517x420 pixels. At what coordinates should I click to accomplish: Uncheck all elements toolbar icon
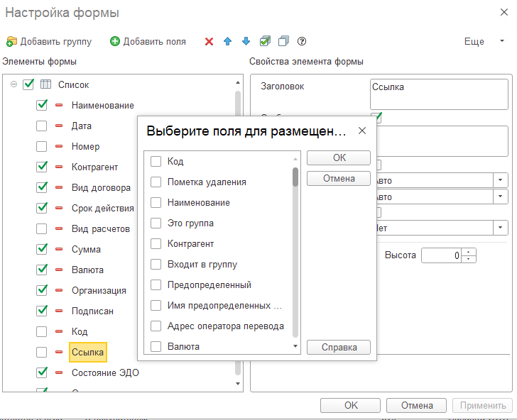click(283, 41)
